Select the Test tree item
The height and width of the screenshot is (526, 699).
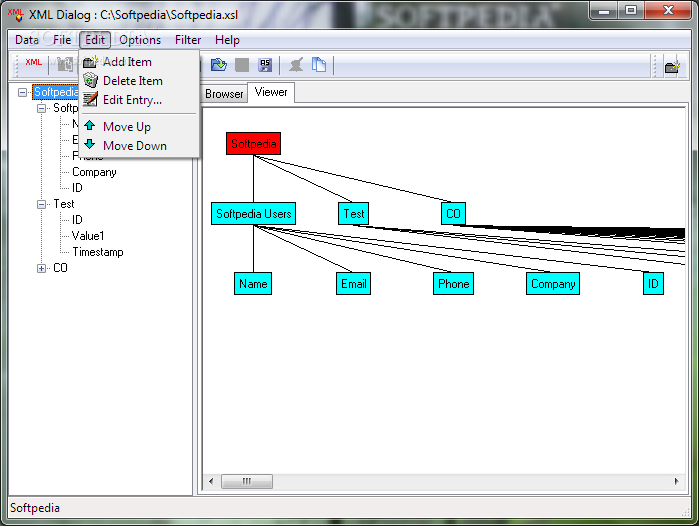(x=64, y=204)
